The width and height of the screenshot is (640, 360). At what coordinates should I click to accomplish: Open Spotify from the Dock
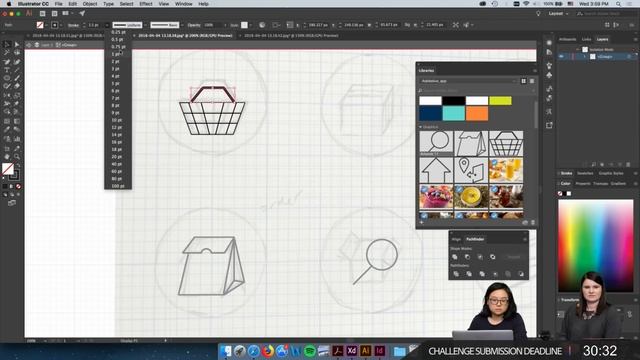309,351
